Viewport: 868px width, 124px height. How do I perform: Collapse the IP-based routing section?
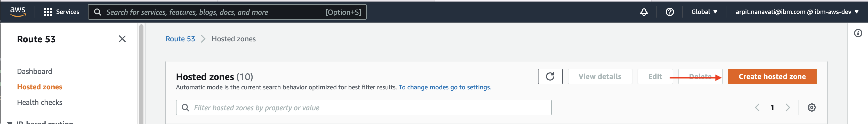(x=10, y=122)
